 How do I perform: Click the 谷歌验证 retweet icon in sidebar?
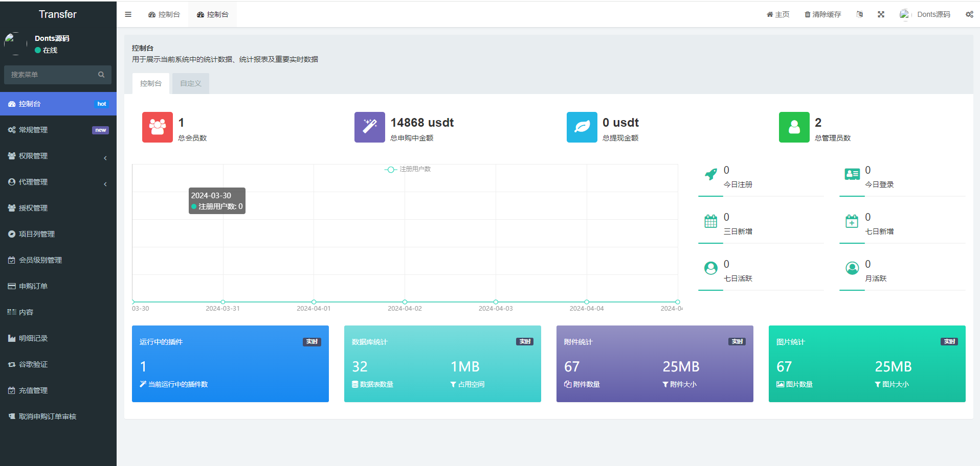[12, 364]
